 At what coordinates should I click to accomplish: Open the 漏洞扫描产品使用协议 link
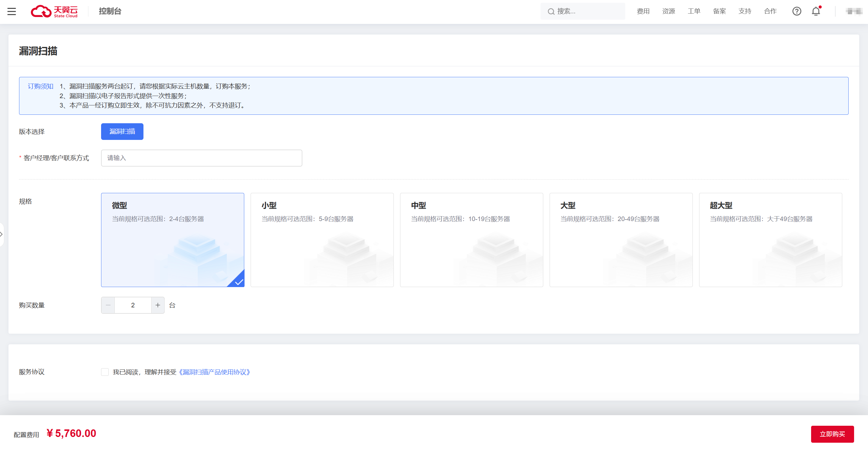pos(214,372)
